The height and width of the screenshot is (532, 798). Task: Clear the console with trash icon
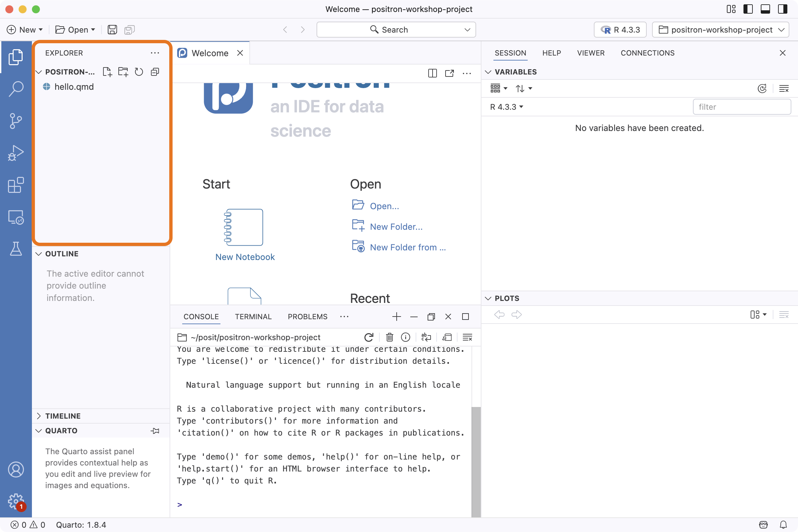389,337
